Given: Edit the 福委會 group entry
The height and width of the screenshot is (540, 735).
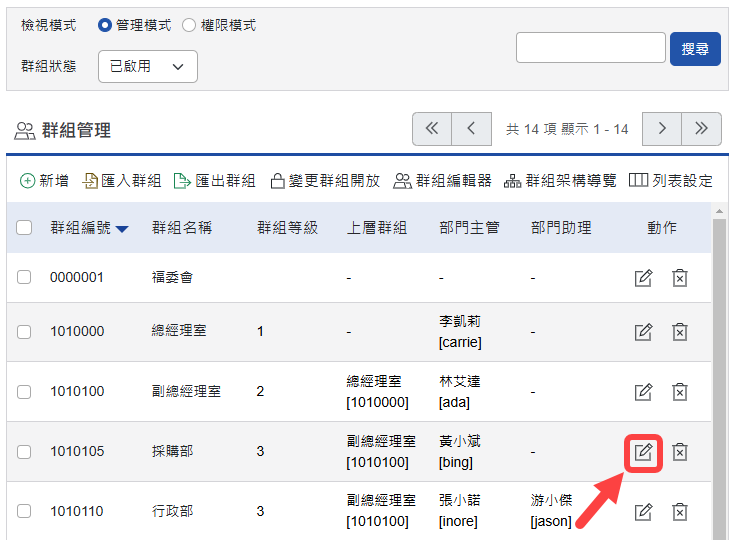Looking at the screenshot, I should coord(644,277).
